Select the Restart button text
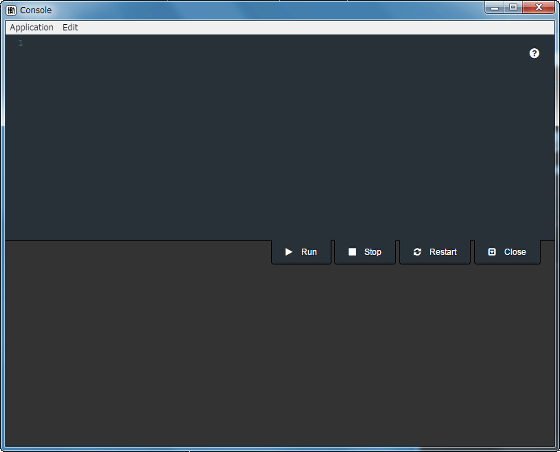The width and height of the screenshot is (560, 452). 443,252
